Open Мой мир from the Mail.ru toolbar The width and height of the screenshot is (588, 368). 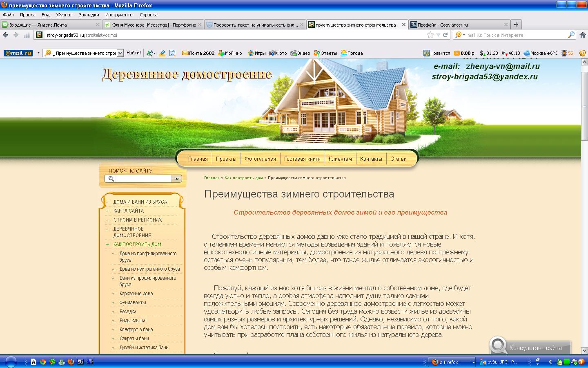click(x=230, y=53)
